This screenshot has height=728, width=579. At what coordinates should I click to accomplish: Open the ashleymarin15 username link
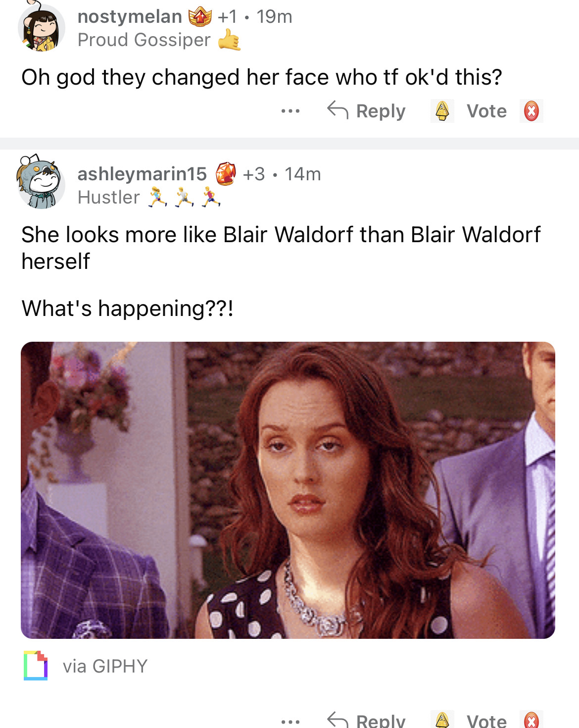(142, 174)
